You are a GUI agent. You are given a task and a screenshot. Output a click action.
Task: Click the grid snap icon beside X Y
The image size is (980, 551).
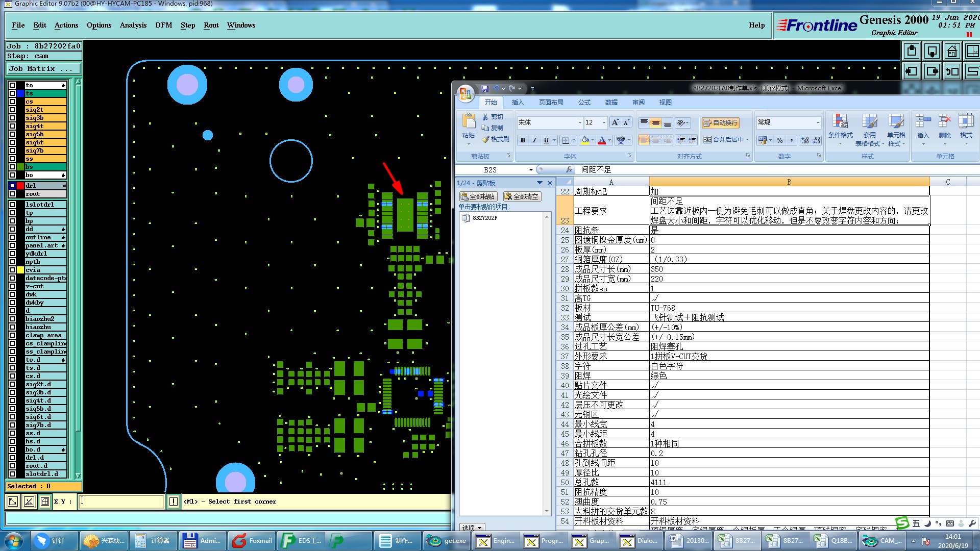pos(45,502)
